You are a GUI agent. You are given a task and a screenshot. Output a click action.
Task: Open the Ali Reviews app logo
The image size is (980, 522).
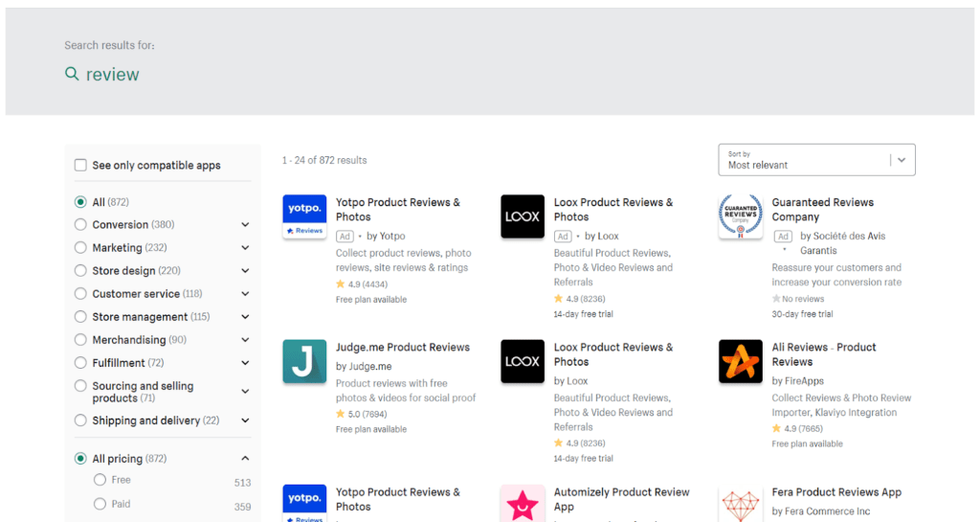click(741, 361)
